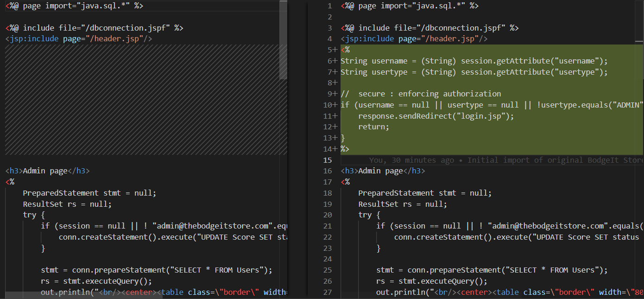Click the dbconnection.jspf include line in left pane
Image resolution: width=644 pixels, height=299 pixels.
pos(94,28)
